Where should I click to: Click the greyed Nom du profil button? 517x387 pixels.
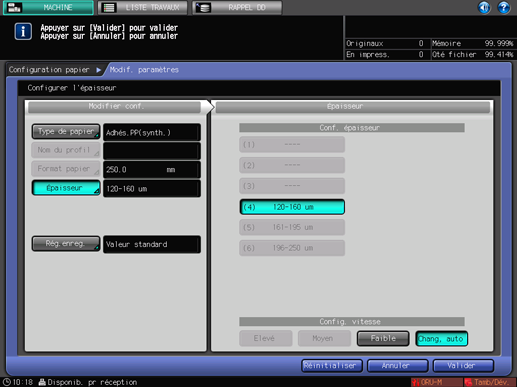point(66,150)
